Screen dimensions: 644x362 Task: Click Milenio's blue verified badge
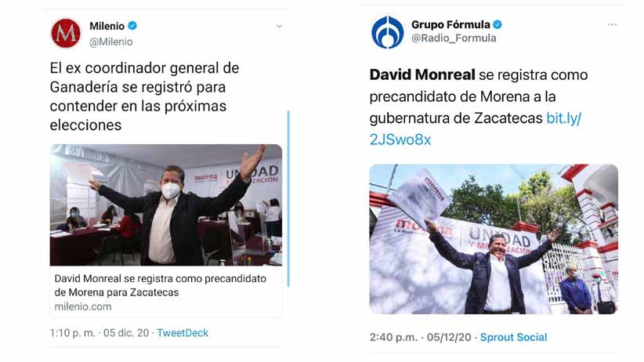132,26
